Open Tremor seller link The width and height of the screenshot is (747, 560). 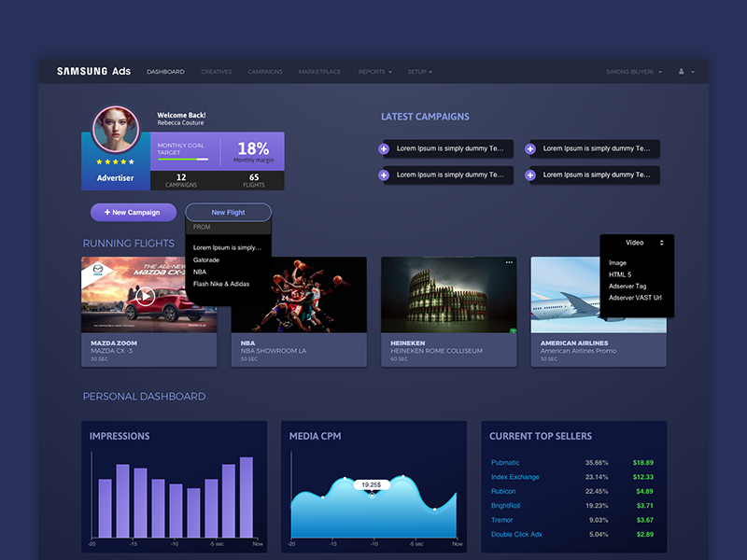[501, 520]
